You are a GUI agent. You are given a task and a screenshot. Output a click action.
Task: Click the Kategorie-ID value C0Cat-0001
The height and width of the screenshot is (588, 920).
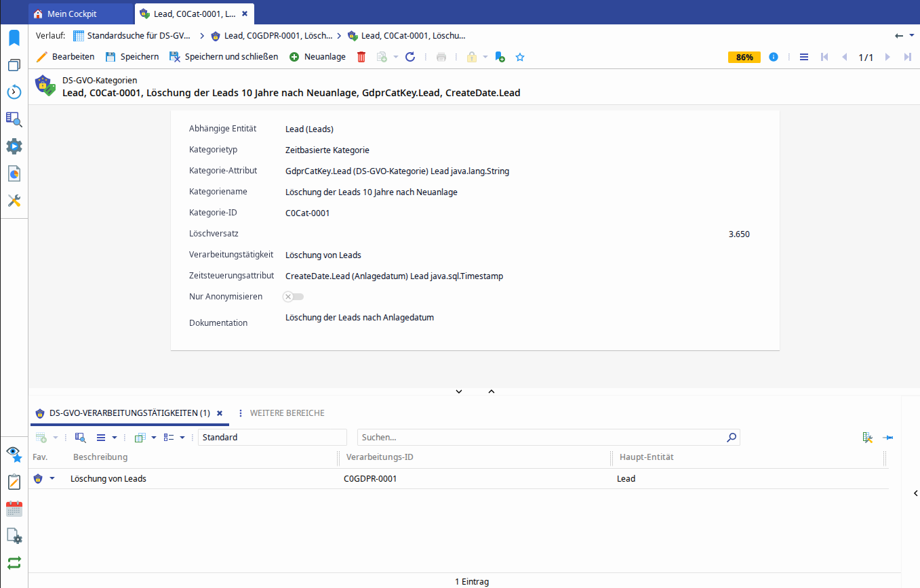308,213
